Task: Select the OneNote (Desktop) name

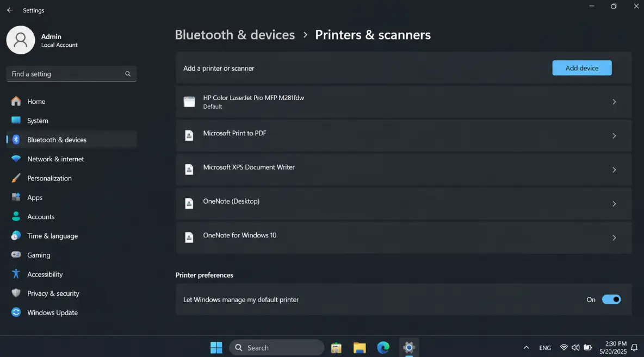Action: coord(231,201)
